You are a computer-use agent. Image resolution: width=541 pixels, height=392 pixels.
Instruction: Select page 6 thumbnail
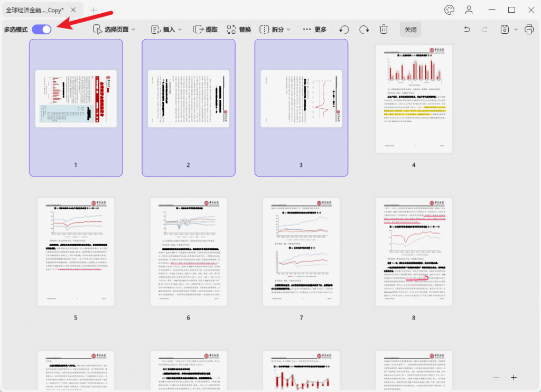189,252
